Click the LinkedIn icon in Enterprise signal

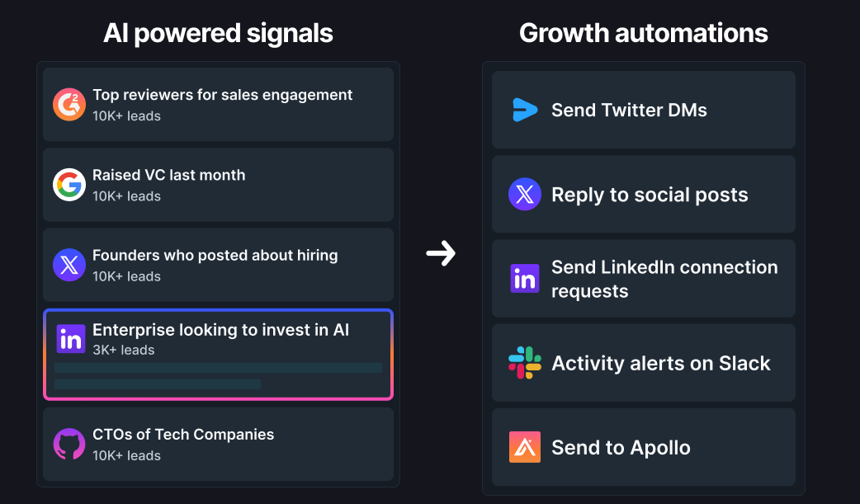[x=70, y=339]
